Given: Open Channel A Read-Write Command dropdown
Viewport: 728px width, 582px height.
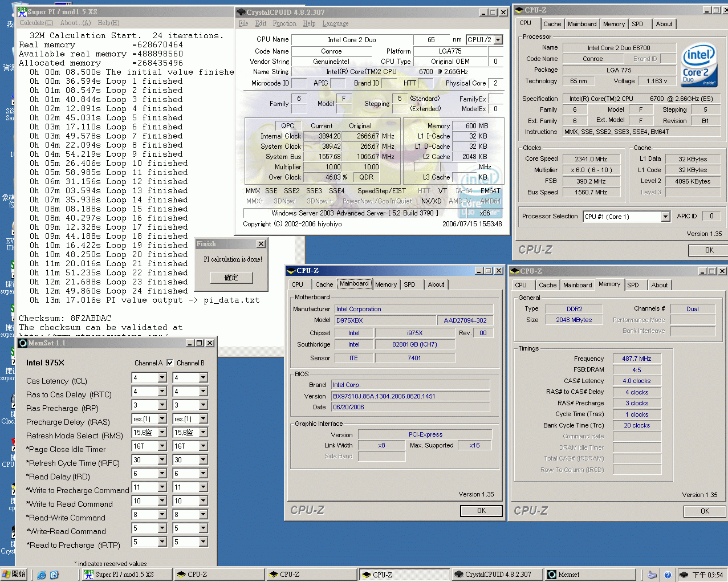Looking at the screenshot, I should [x=162, y=514].
